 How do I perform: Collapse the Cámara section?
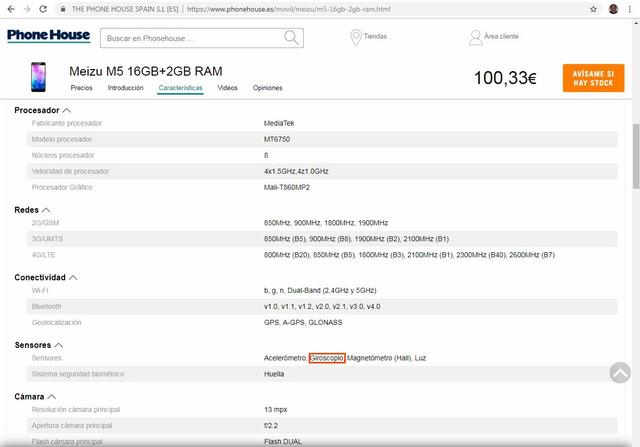coord(51,397)
